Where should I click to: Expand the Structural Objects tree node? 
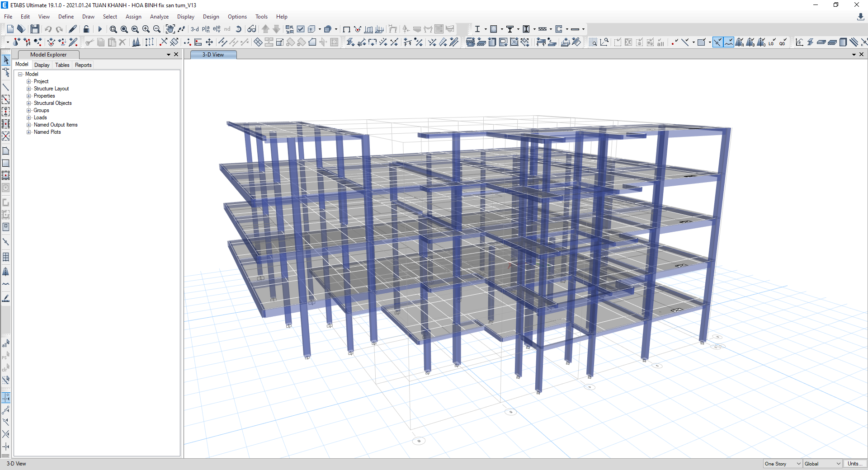coord(29,103)
